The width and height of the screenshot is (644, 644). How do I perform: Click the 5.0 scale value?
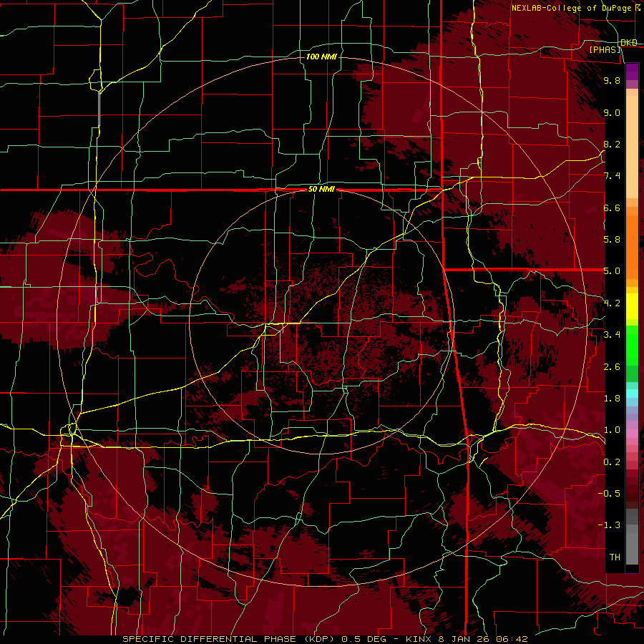click(612, 271)
